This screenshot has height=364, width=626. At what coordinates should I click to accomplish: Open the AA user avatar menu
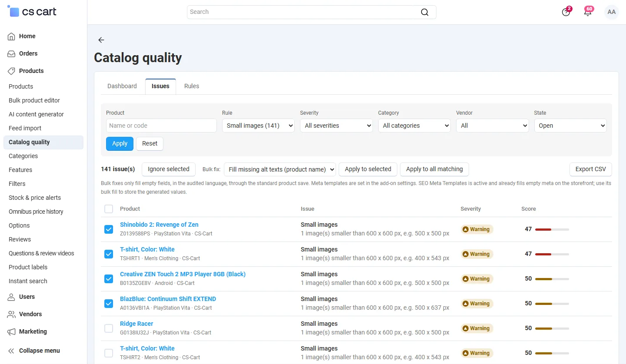click(x=612, y=12)
